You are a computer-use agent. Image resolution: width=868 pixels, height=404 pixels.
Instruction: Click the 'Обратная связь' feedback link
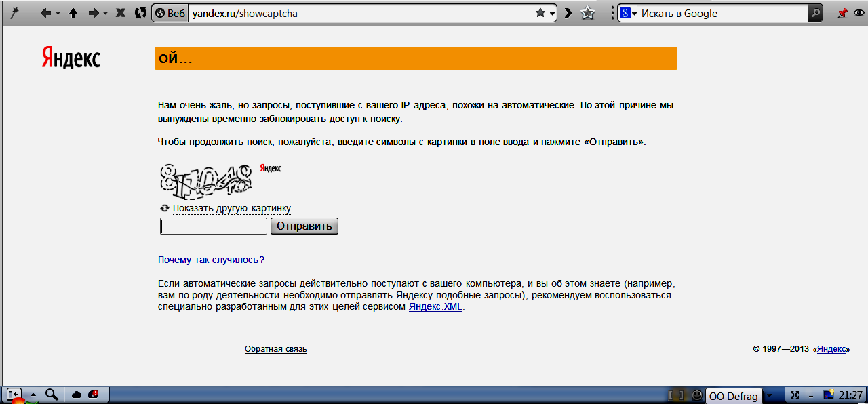click(276, 349)
